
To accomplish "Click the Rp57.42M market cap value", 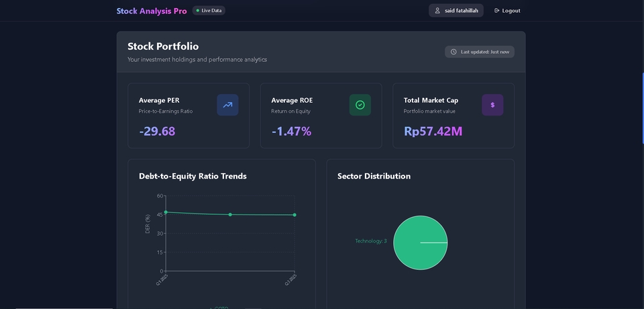I will (x=433, y=131).
